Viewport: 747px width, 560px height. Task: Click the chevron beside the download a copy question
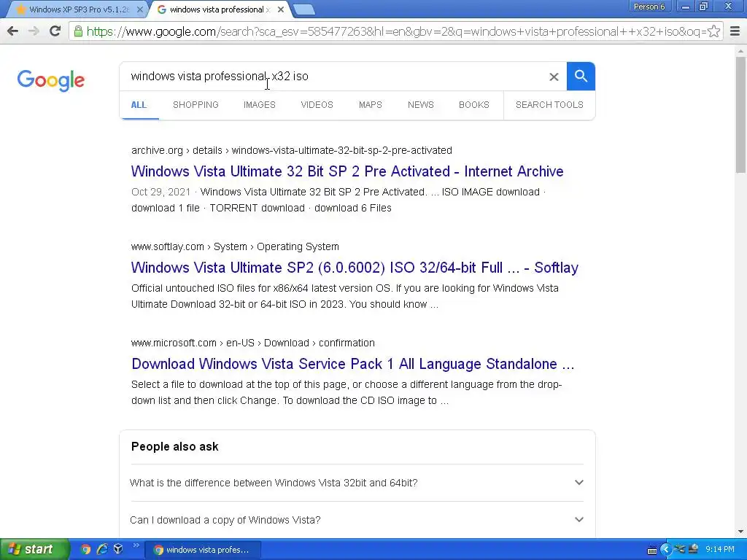click(578, 519)
